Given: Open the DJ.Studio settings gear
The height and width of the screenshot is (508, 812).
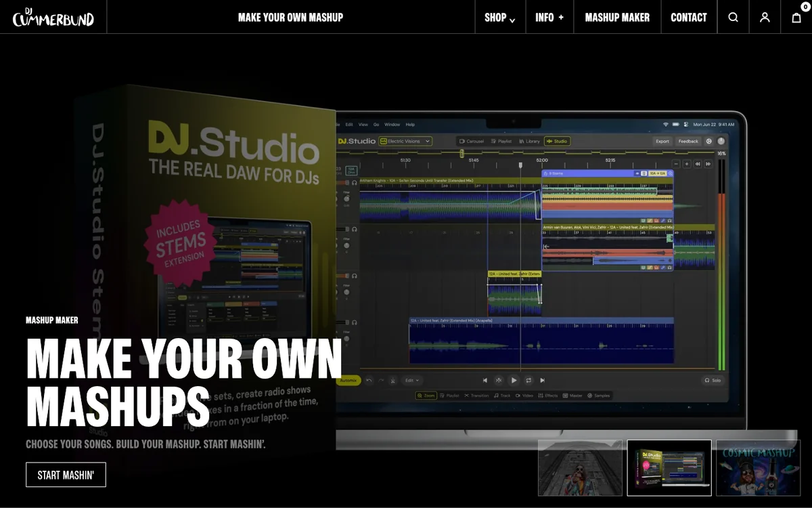Looking at the screenshot, I should click(708, 141).
